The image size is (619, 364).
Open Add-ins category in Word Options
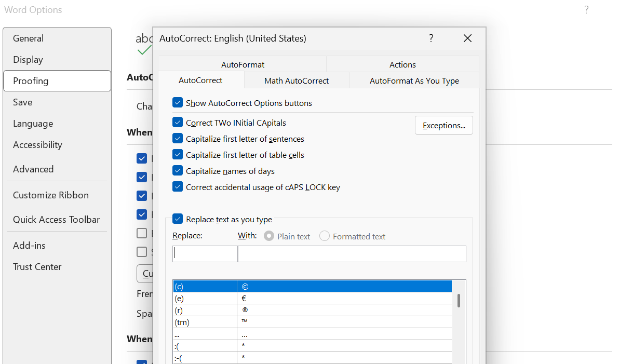(57, 246)
